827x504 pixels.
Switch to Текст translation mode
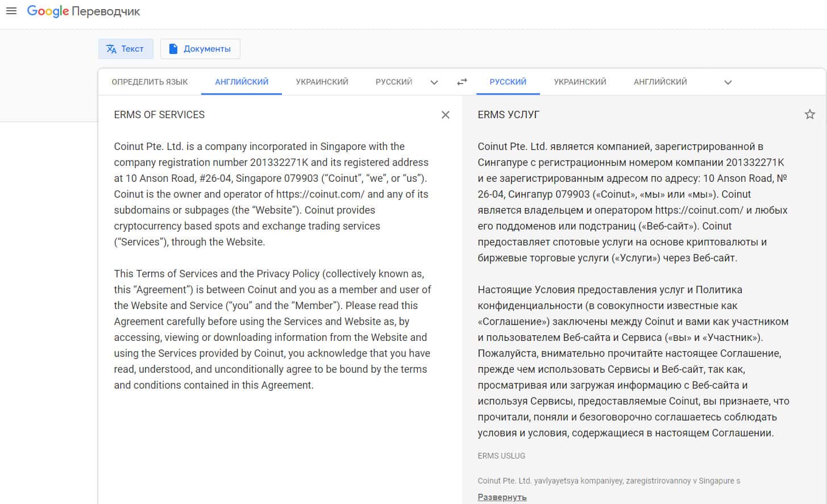(126, 49)
